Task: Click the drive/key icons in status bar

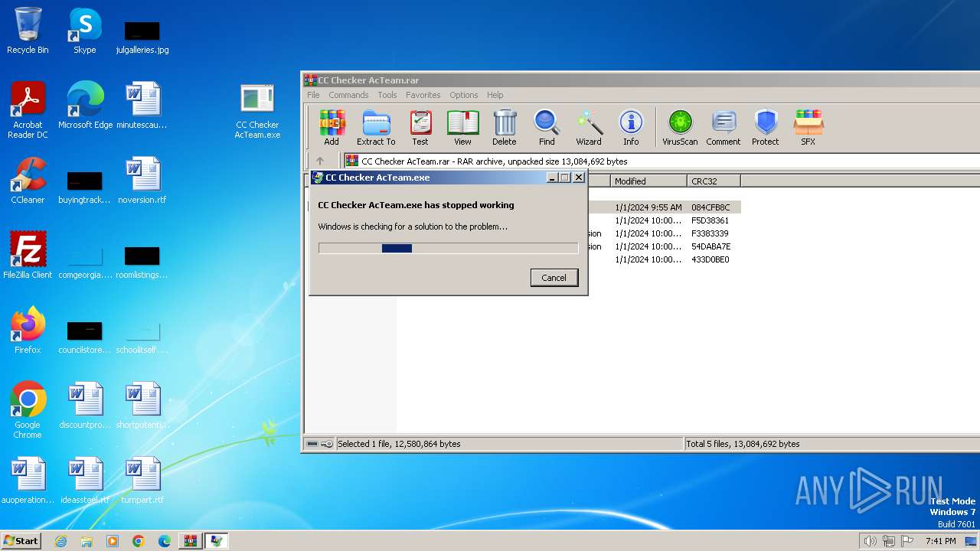Action: coord(319,444)
